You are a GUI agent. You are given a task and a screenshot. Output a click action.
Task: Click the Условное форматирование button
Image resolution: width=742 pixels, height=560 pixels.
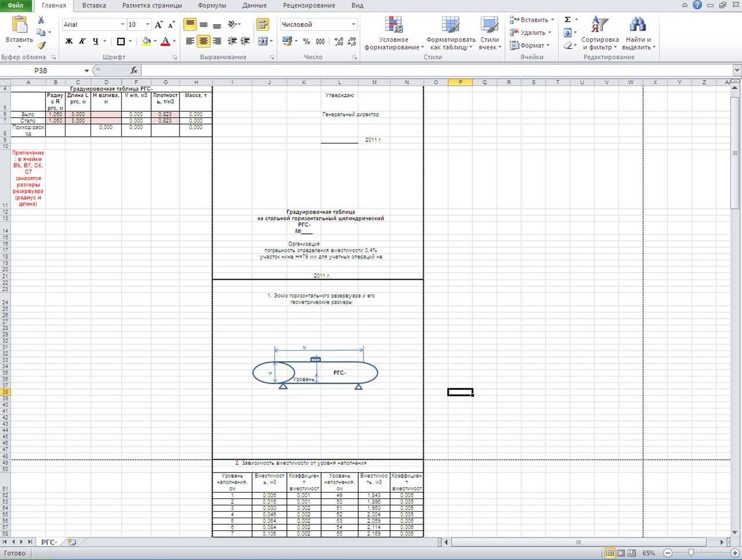pos(394,33)
